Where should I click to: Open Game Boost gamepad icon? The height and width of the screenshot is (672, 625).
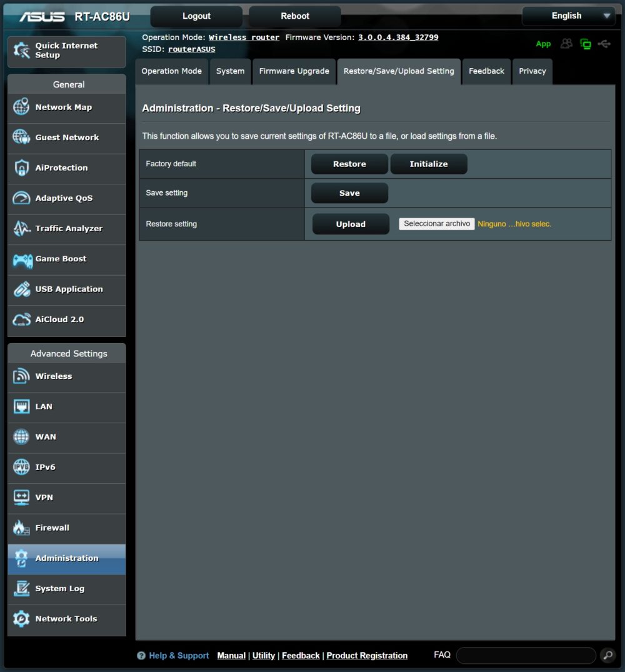click(22, 259)
